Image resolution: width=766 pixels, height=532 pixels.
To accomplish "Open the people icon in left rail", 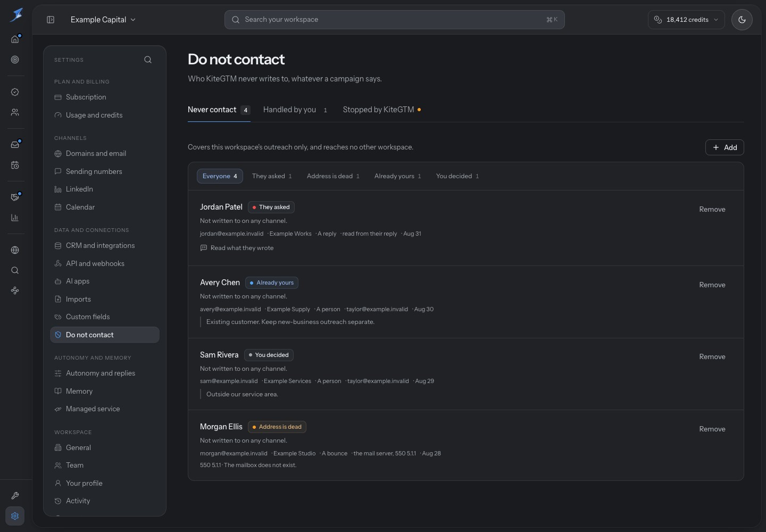I will pos(15,112).
